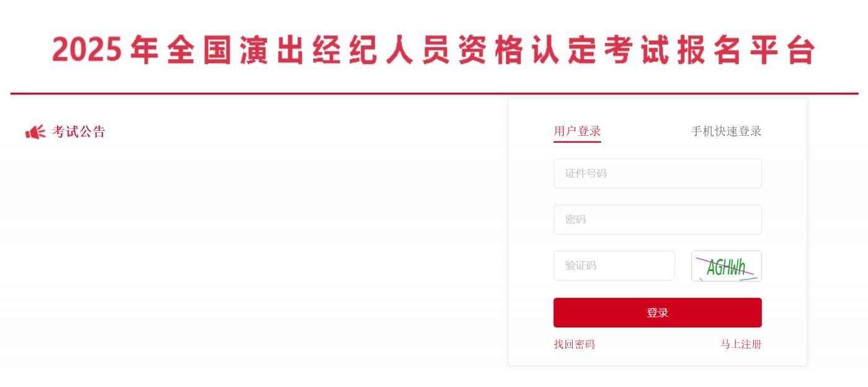Open the 考试公告 heading
The height and width of the screenshot is (387, 868).
click(x=79, y=131)
